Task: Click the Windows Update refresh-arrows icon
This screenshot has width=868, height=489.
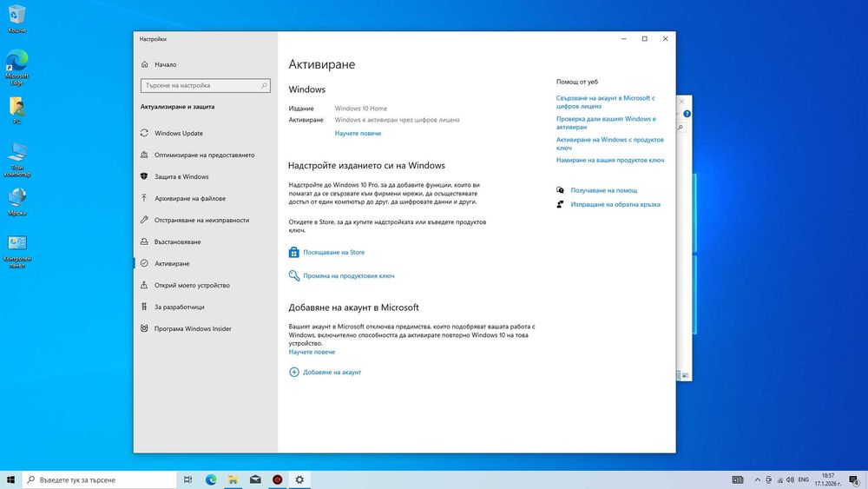Action: (x=144, y=133)
